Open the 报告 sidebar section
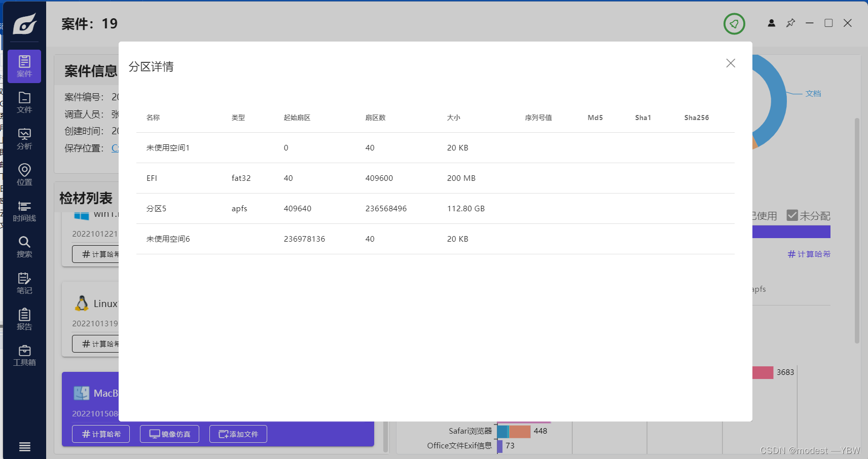Image resolution: width=868 pixels, height=459 pixels. click(x=24, y=320)
